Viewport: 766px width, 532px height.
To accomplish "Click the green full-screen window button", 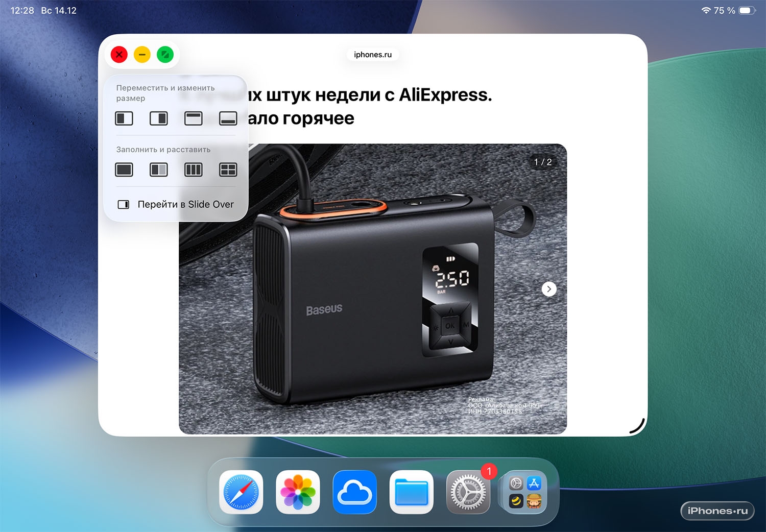I will [165, 55].
